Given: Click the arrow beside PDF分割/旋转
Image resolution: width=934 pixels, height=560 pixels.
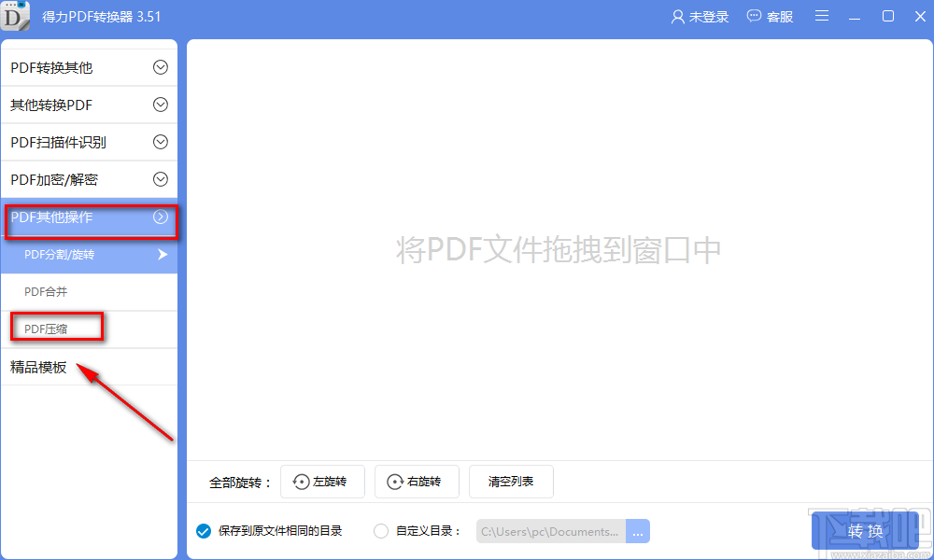Looking at the screenshot, I should pos(162,255).
